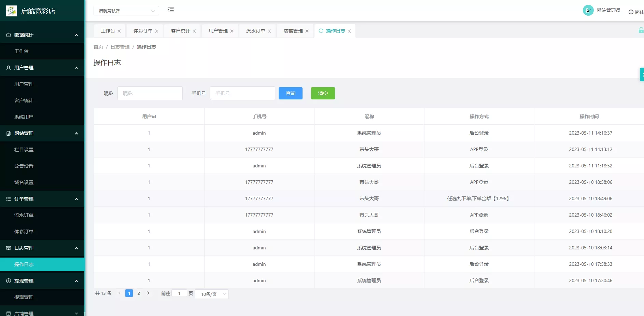Image resolution: width=644 pixels, height=316 pixels.
Task: Open the 日志管理 log icon in sidebar
Action: tap(8, 248)
